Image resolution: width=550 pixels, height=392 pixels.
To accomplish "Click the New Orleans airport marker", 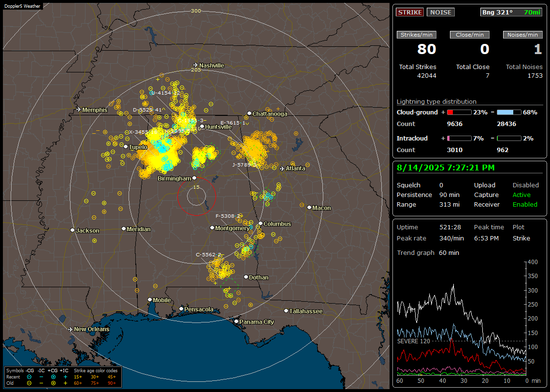I will 71,329.
